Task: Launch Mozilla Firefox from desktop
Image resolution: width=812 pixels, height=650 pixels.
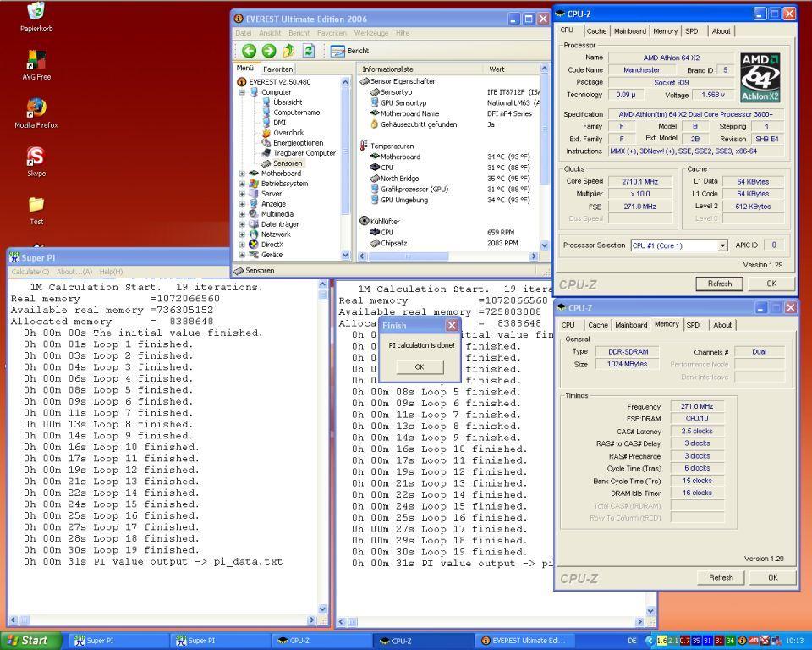Action: [36, 113]
